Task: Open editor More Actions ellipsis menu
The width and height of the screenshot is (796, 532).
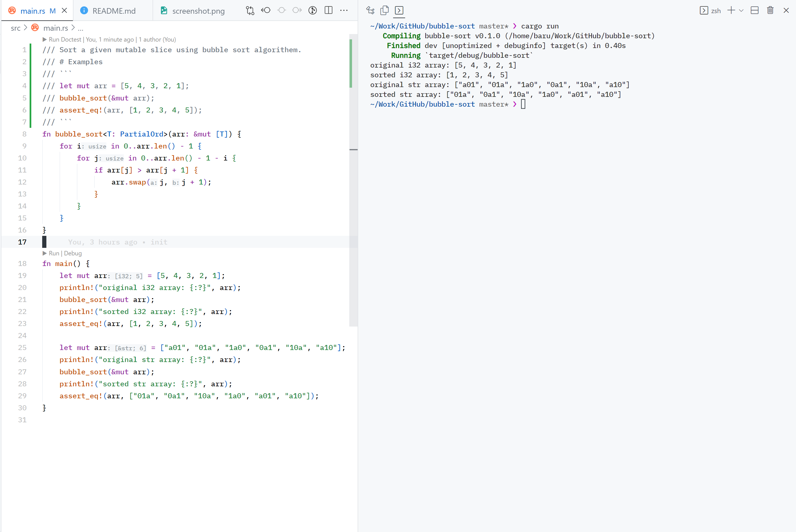Action: click(344, 11)
